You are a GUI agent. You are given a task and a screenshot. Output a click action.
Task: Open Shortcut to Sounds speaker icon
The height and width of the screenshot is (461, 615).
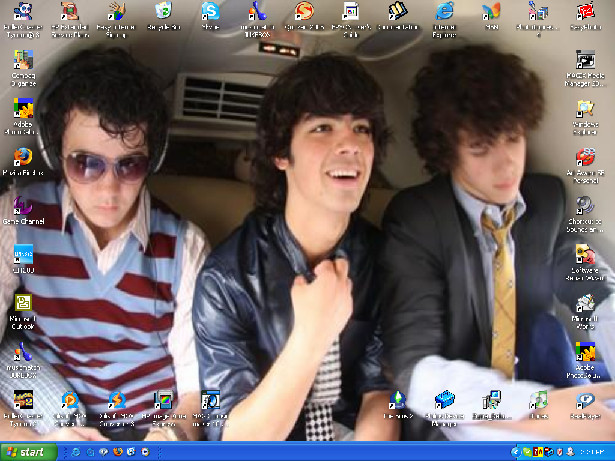585,206
